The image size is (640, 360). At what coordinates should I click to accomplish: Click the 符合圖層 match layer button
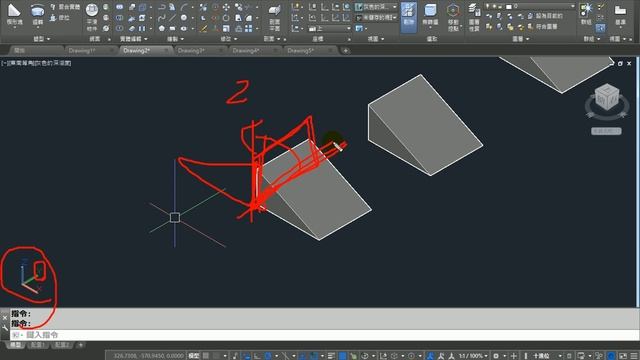point(542,27)
